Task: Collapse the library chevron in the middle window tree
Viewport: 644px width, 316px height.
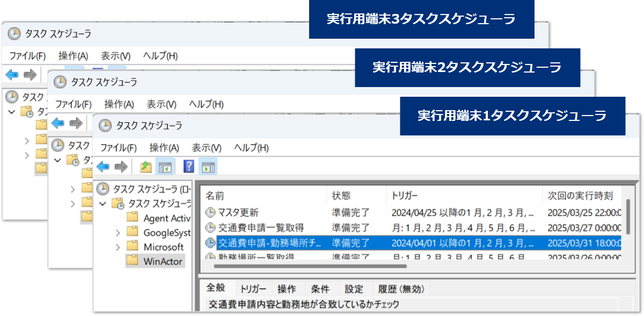Action: click(57, 160)
